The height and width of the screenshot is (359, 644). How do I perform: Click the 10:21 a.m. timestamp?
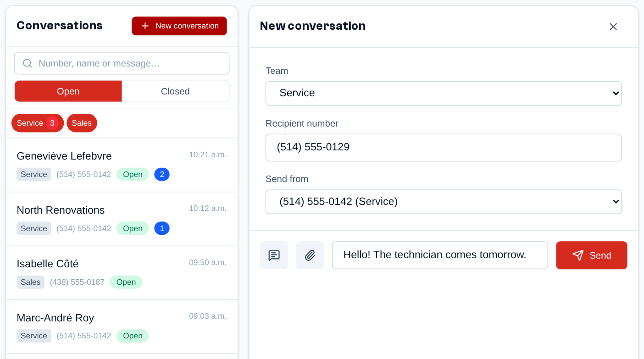tap(208, 155)
